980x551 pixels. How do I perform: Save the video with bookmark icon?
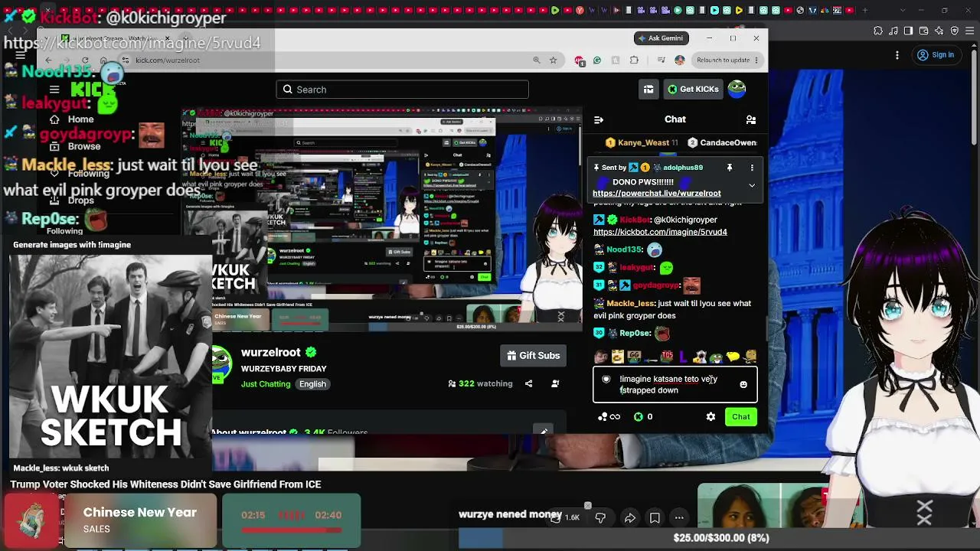tap(655, 518)
